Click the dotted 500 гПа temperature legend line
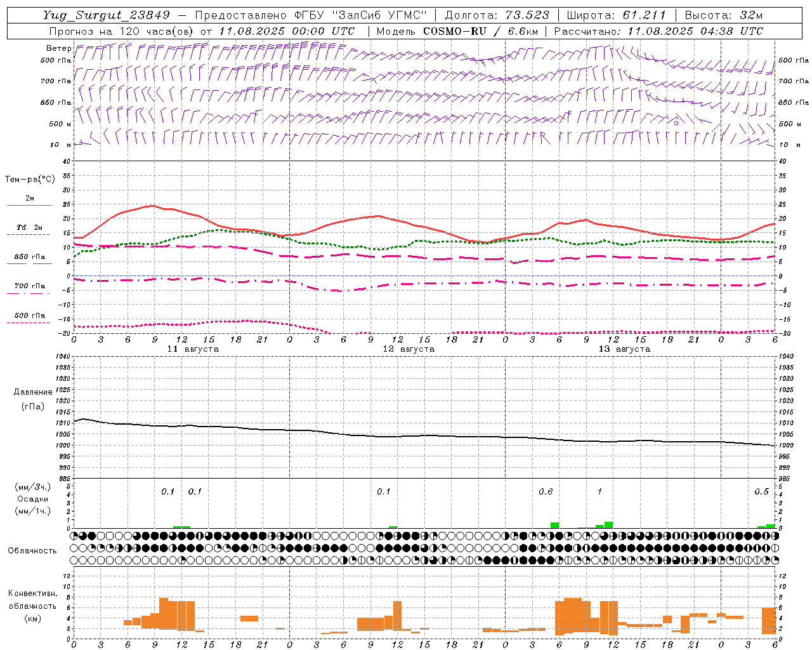Image resolution: width=812 pixels, height=650 pixels. pyautogui.click(x=28, y=322)
